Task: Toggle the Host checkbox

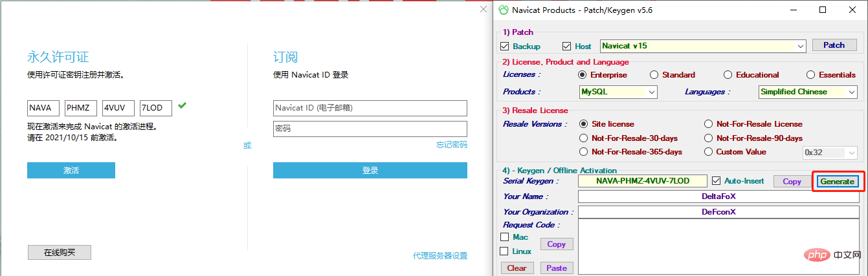Action: [x=567, y=47]
